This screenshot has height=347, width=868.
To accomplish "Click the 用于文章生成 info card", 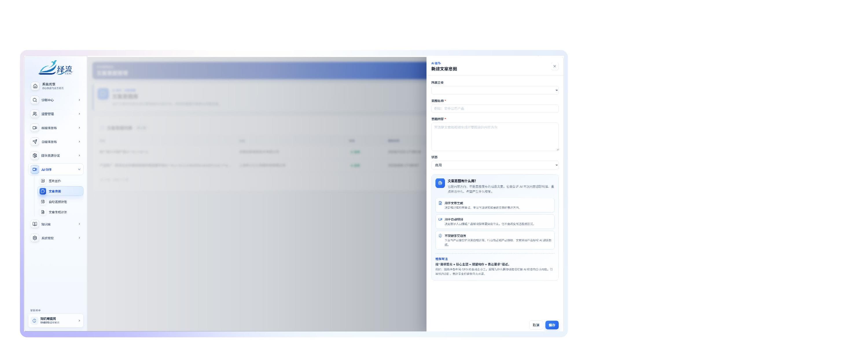I will (495, 205).
